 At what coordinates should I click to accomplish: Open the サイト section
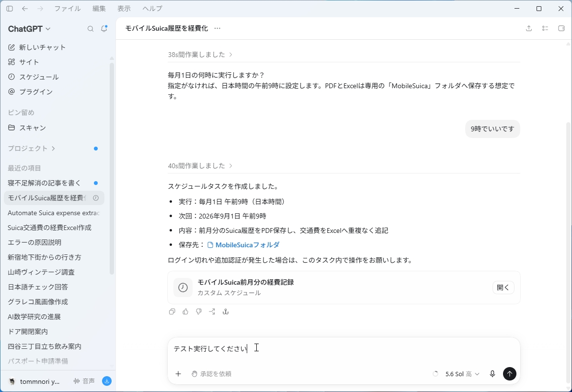pos(23,62)
